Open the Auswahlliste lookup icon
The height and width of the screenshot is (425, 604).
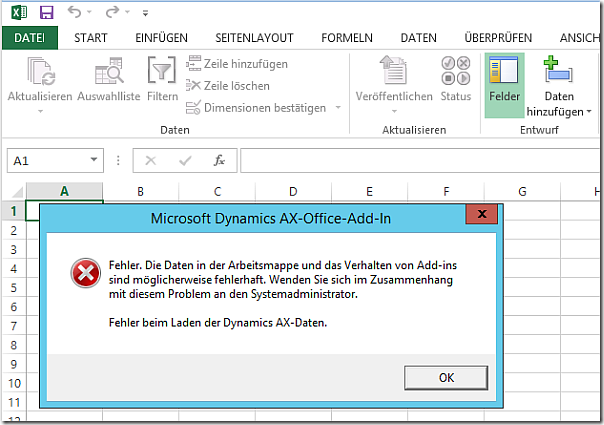tap(109, 71)
